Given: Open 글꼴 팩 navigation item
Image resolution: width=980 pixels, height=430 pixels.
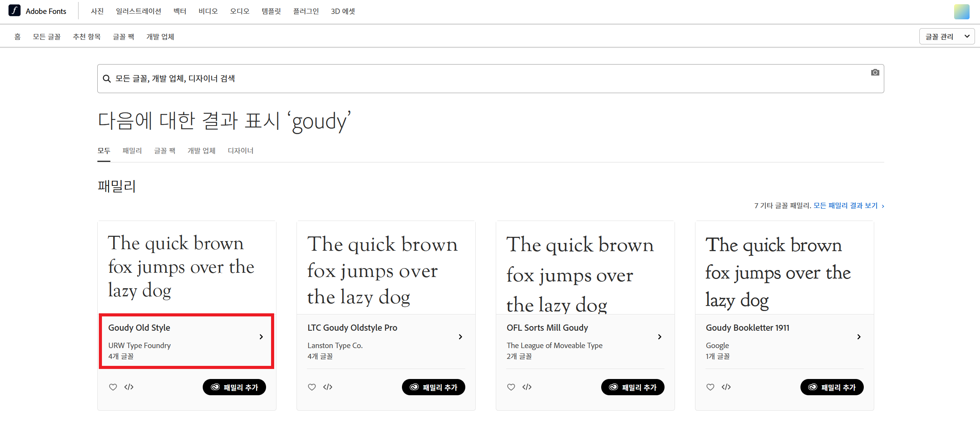Looking at the screenshot, I should (x=124, y=36).
